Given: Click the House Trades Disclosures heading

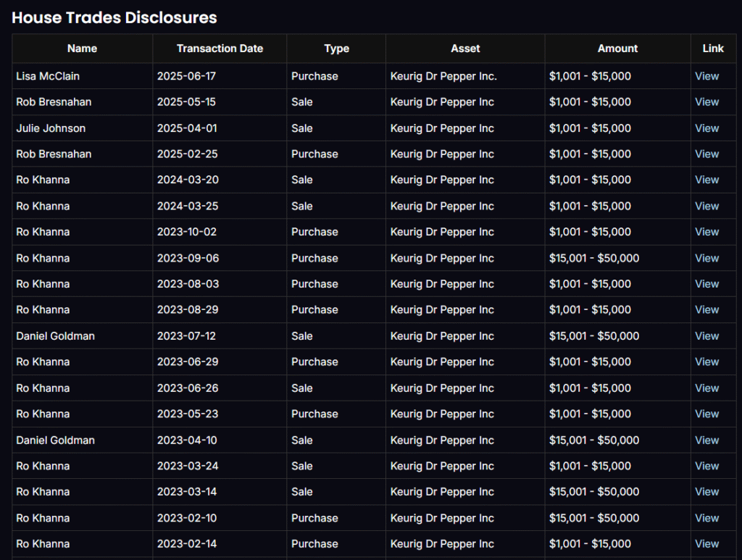Looking at the screenshot, I should tap(114, 17).
